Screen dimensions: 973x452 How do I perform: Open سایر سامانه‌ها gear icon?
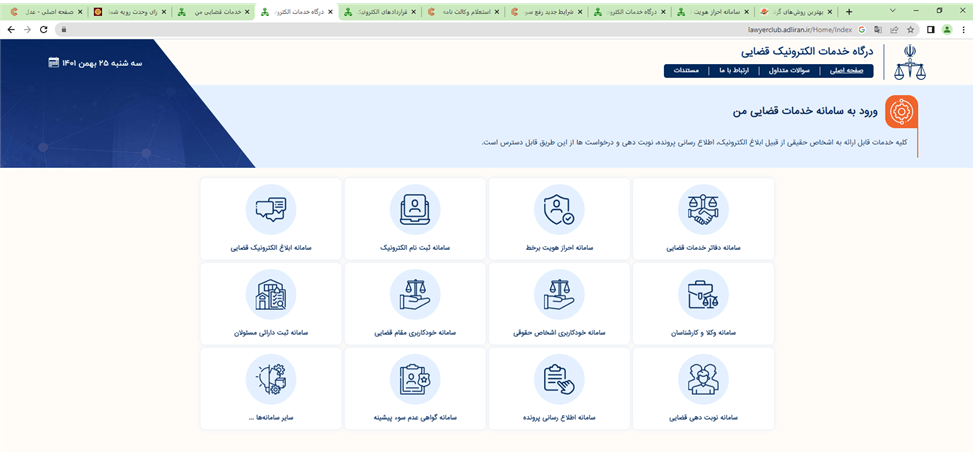point(271,380)
